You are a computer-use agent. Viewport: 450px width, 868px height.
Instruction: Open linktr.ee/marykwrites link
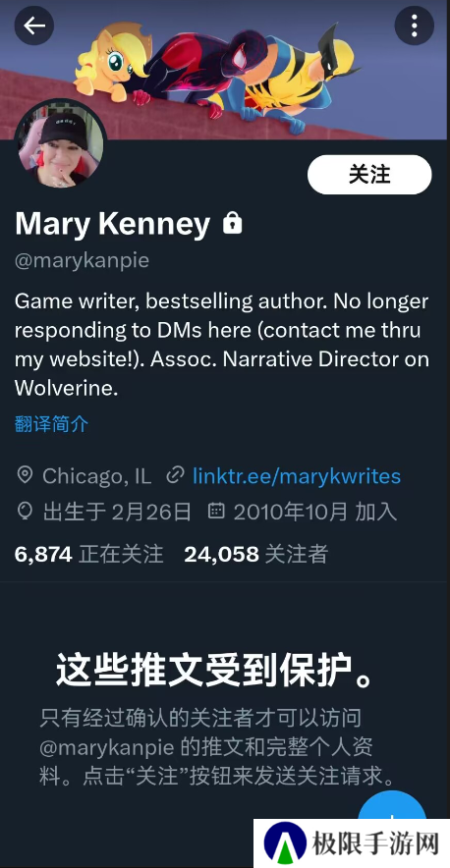pyautogui.click(x=297, y=475)
